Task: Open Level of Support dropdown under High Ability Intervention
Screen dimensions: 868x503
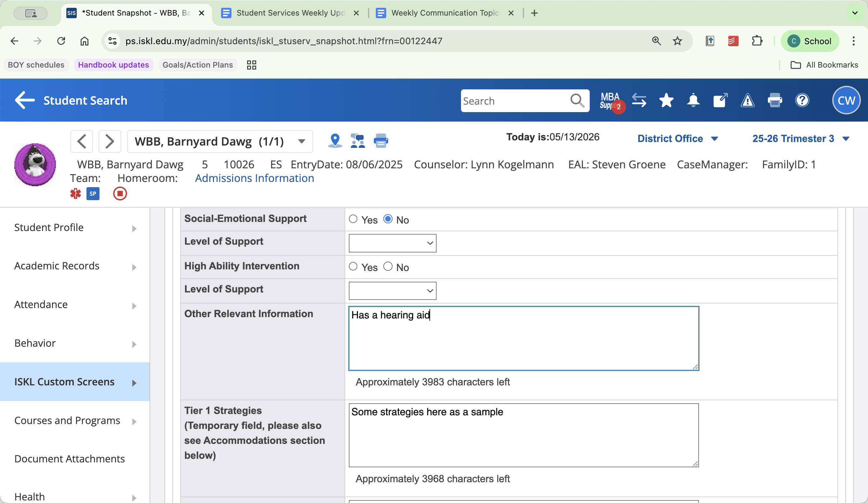Action: click(x=392, y=290)
